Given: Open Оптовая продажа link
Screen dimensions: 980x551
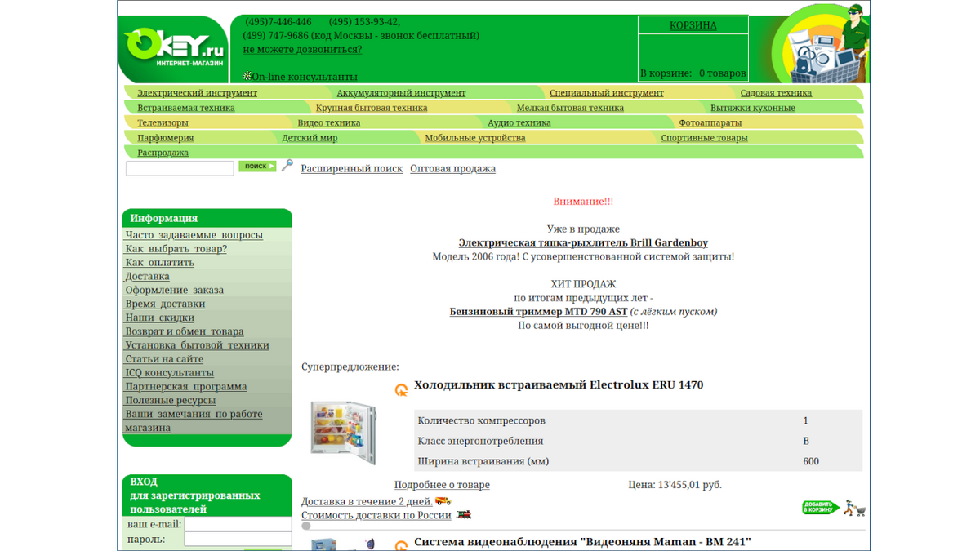Looking at the screenshot, I should (452, 169).
